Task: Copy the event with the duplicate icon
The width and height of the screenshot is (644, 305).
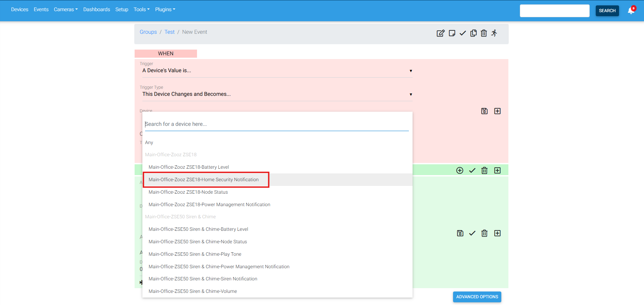Action: (474, 33)
